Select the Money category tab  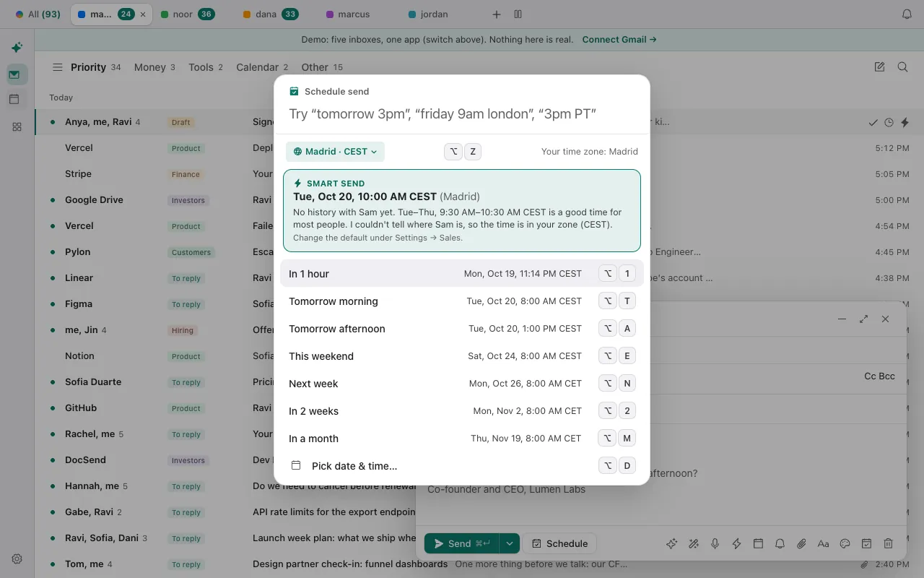154,67
